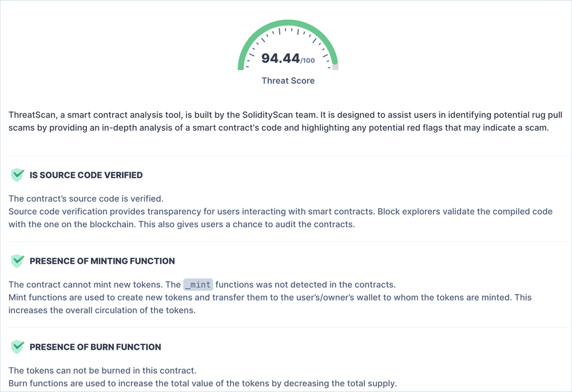Click the gray end segment of gauge
The image size is (572, 392).
[x=336, y=67]
